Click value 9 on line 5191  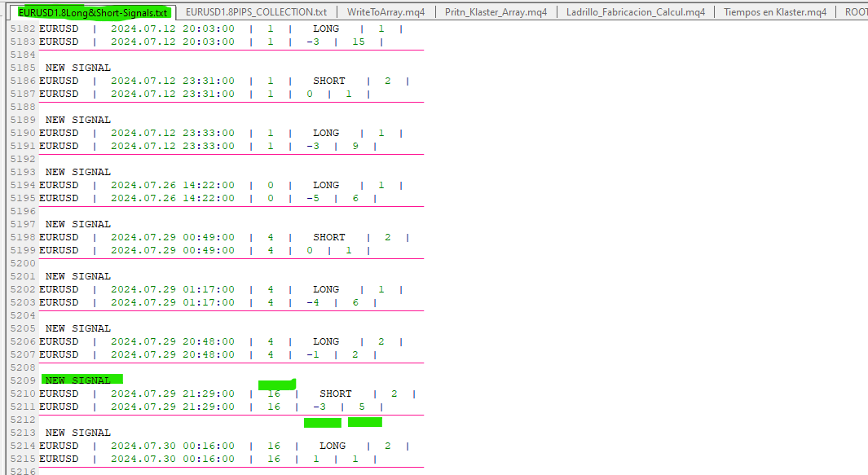click(x=355, y=146)
